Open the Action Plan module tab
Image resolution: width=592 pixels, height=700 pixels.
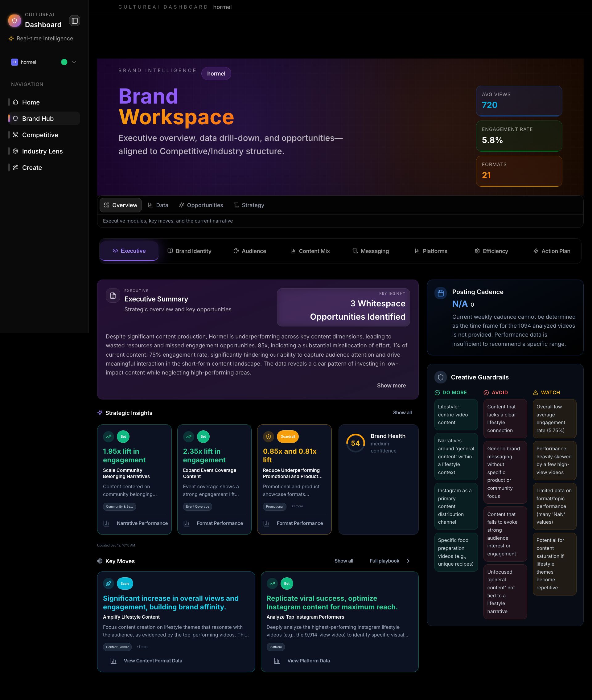point(551,251)
